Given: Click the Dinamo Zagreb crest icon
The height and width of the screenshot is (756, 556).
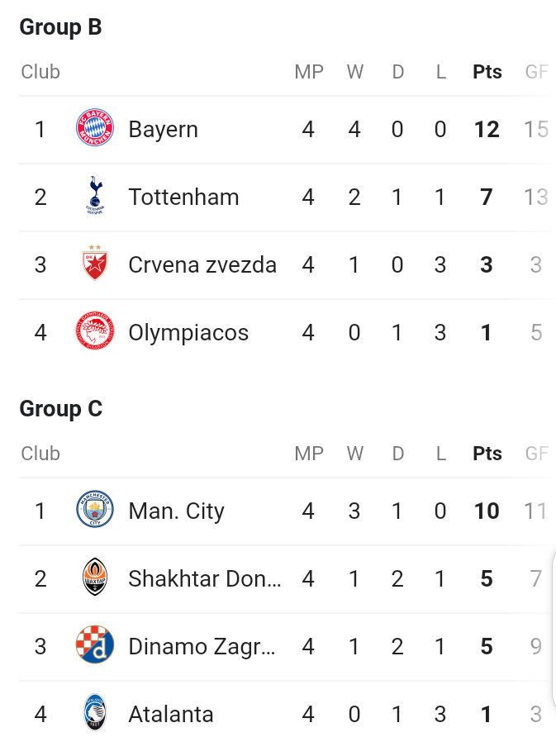Looking at the screenshot, I should (95, 644).
